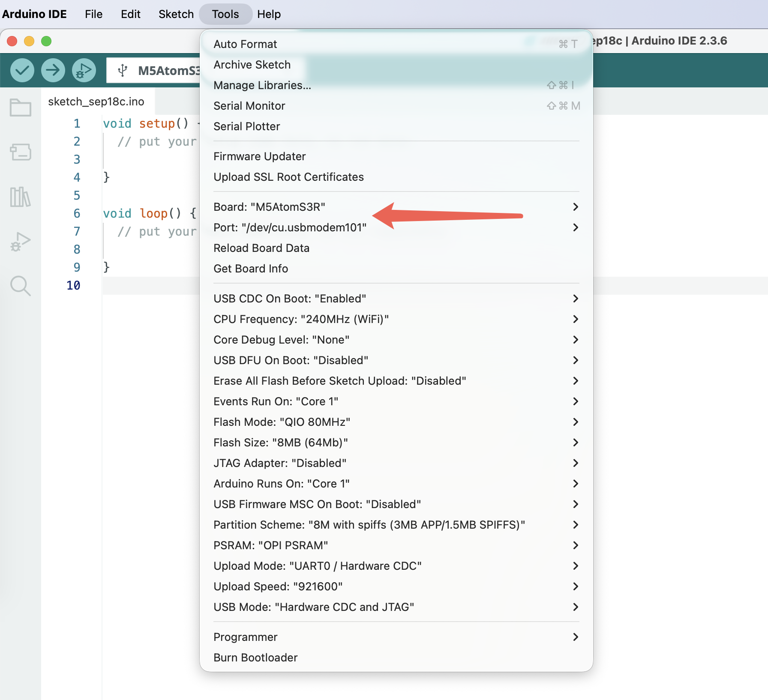The height and width of the screenshot is (700, 768).
Task: Open the Debug panel in sidebar
Action: coord(20,242)
